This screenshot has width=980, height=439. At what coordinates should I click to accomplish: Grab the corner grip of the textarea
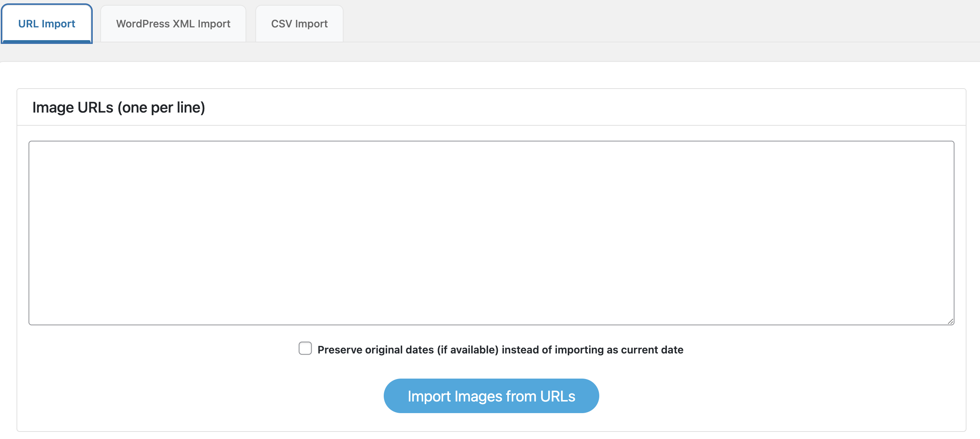pyautogui.click(x=950, y=321)
